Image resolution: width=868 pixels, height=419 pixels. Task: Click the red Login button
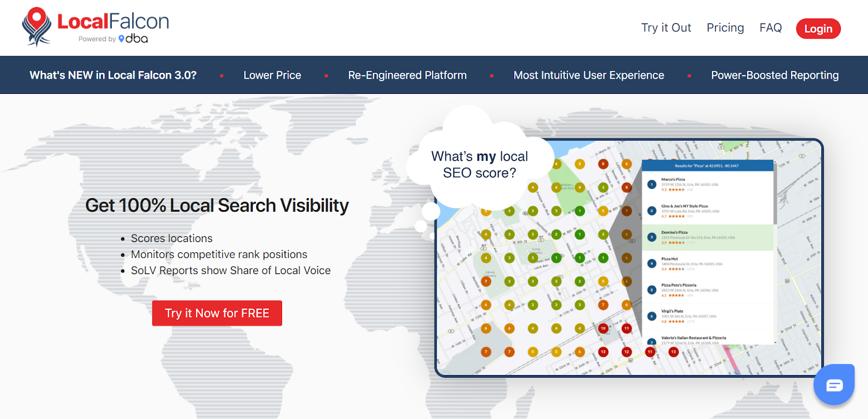click(x=818, y=29)
